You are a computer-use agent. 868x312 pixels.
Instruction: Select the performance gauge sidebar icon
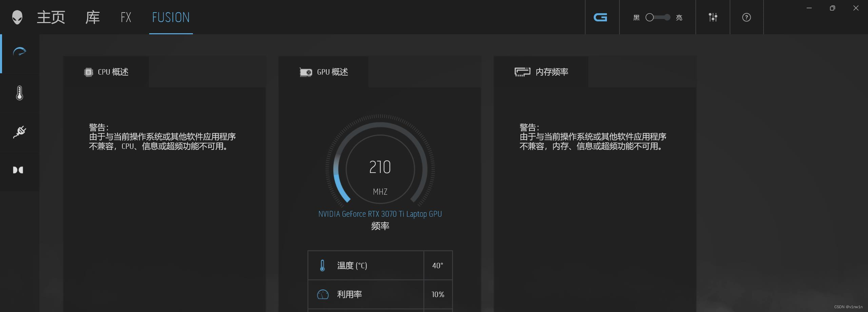(19, 52)
